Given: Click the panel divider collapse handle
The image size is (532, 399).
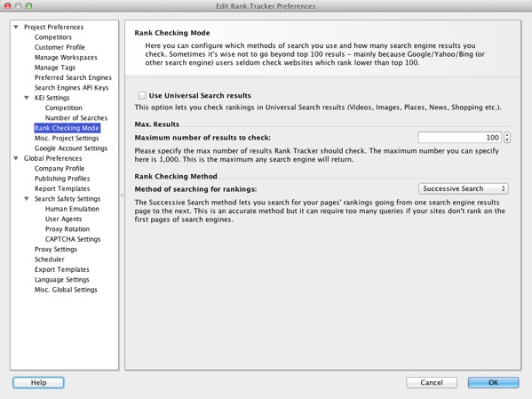Looking at the screenshot, I should click(122, 195).
